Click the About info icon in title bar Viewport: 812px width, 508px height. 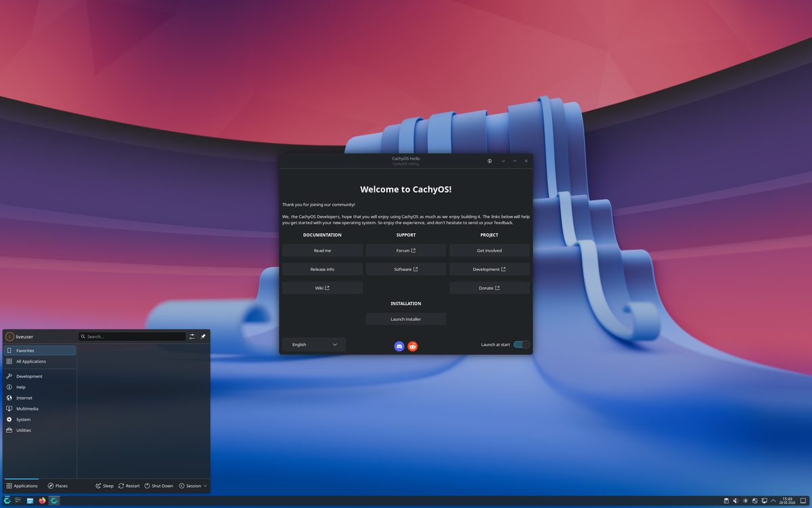pos(490,161)
